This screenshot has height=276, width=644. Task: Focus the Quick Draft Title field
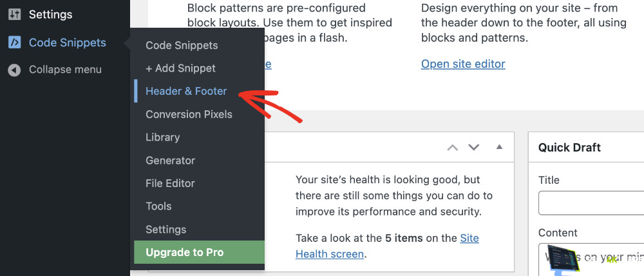pos(591,202)
